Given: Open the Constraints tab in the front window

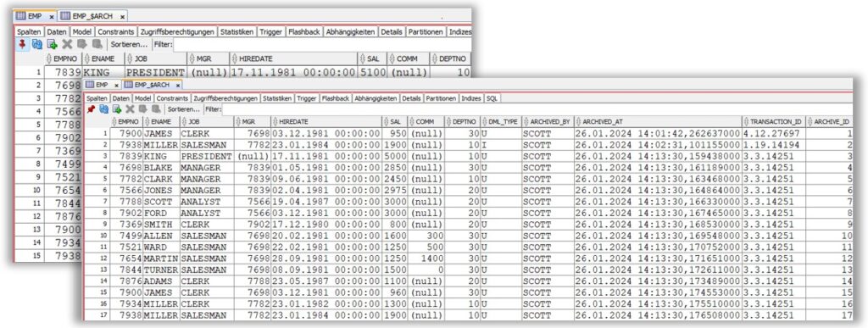Looking at the screenshot, I should [x=172, y=98].
